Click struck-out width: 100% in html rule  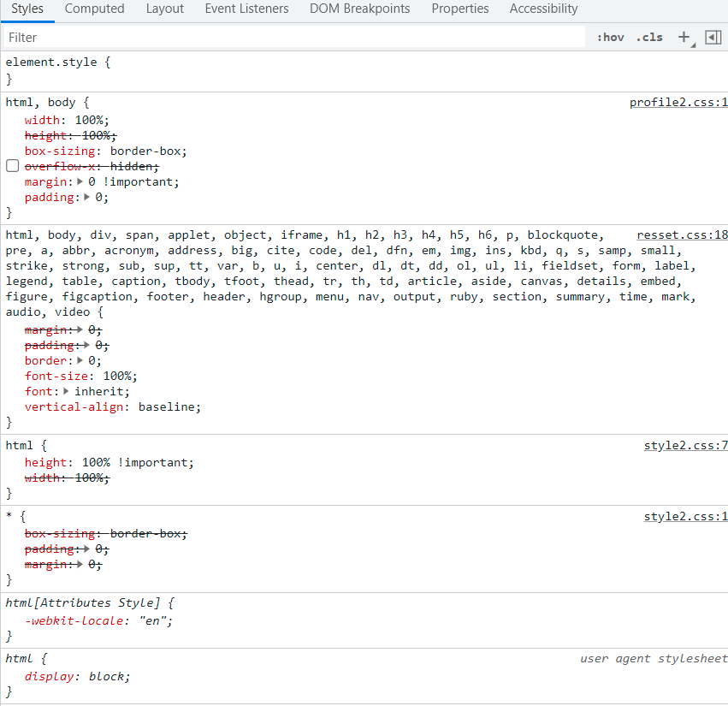(67, 478)
